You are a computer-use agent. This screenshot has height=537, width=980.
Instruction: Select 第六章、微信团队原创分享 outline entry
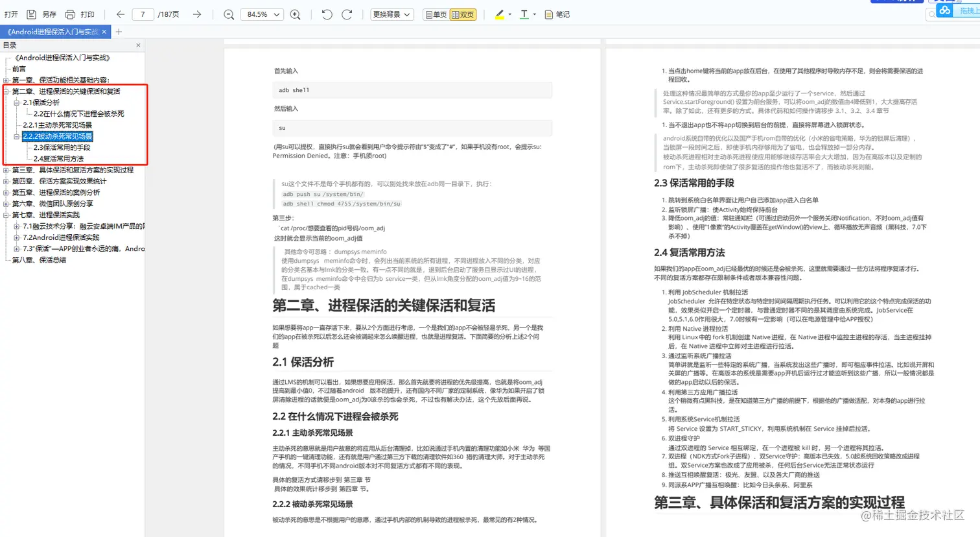pos(53,204)
